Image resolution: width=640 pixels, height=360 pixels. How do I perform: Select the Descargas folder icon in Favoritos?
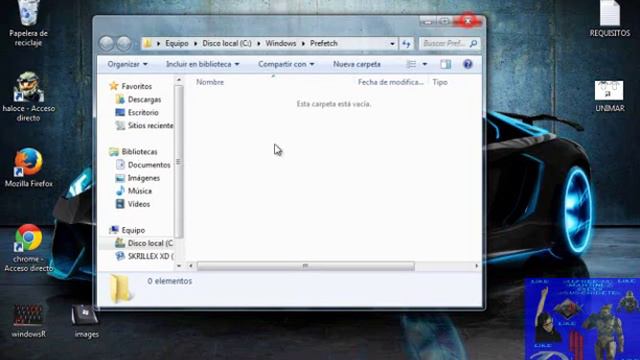120,99
